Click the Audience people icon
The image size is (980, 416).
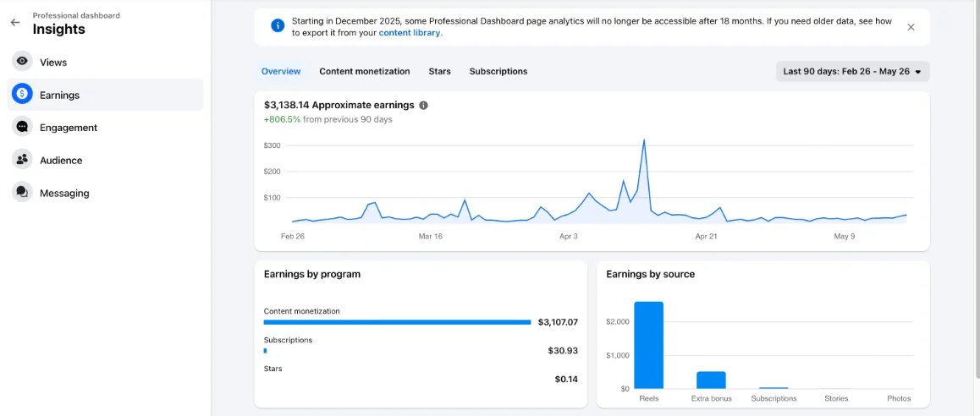click(23, 159)
